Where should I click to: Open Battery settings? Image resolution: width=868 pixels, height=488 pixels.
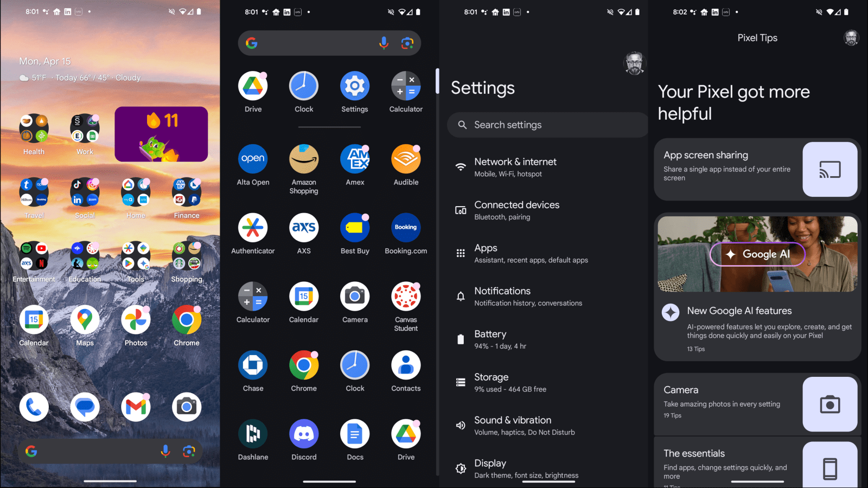[x=545, y=339]
